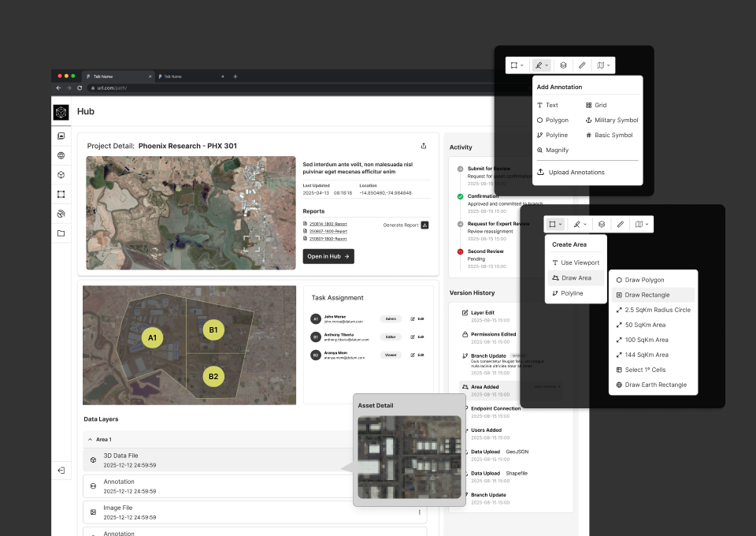Viewport: 756px width, 536px height.
Task: Open a new browser tab with plus
Action: (235, 76)
